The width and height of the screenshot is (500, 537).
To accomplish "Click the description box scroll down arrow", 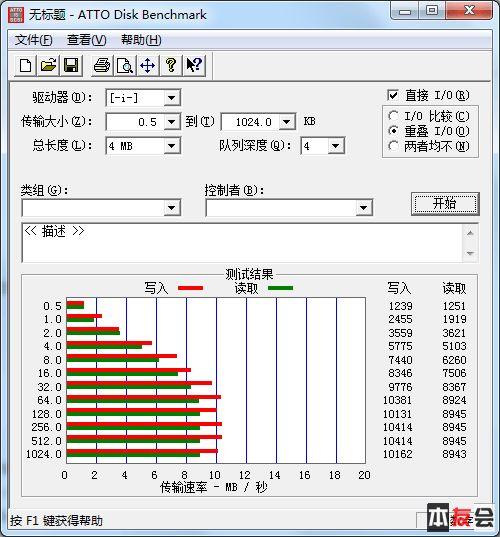I will pyautogui.click(x=470, y=253).
